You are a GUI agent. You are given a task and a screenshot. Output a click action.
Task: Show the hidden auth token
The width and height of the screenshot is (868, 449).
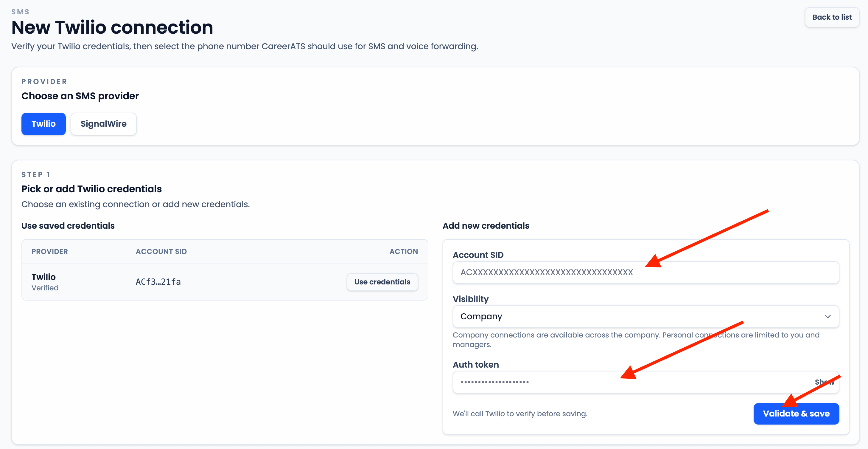(x=825, y=382)
